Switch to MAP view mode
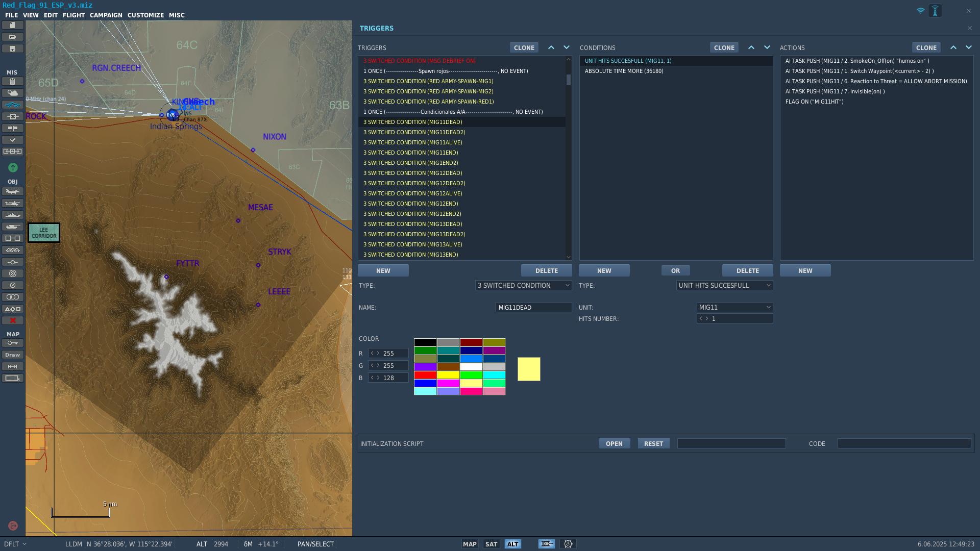Image resolution: width=980 pixels, height=551 pixels. click(x=470, y=544)
